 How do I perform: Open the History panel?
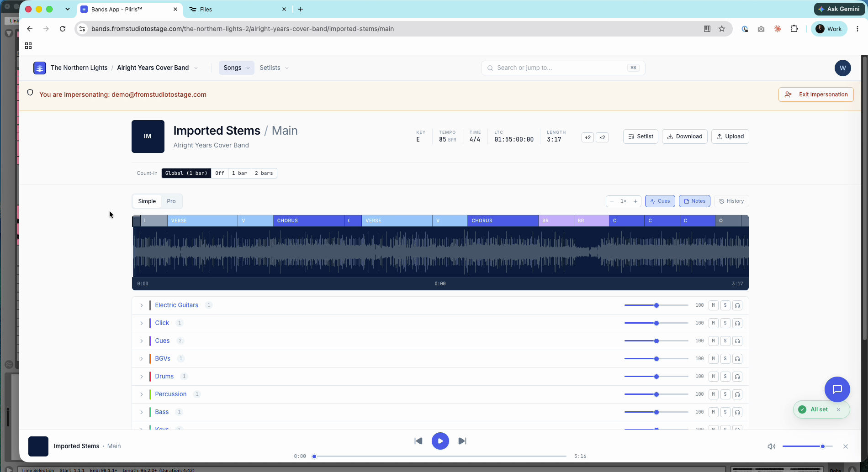tap(731, 201)
